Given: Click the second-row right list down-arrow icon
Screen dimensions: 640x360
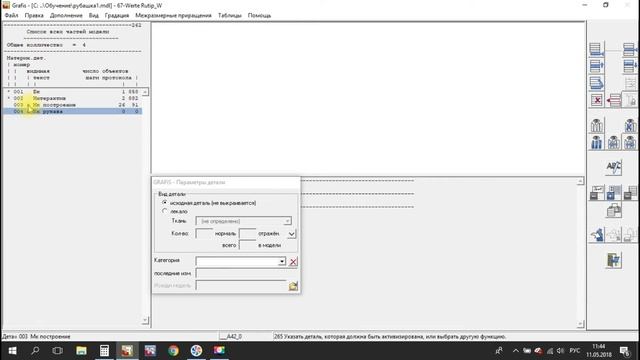Looking at the screenshot, I should click(630, 66).
